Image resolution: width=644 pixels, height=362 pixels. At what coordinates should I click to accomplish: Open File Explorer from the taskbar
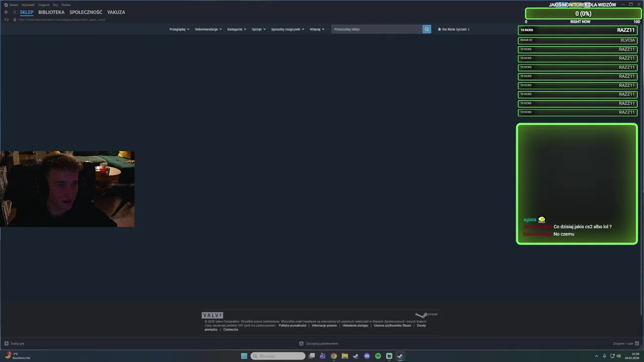(x=345, y=356)
